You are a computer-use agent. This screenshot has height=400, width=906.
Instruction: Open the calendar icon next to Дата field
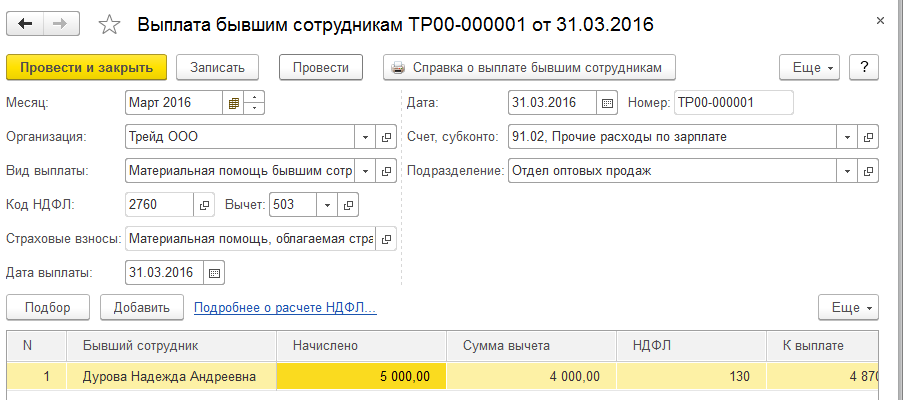[607, 102]
